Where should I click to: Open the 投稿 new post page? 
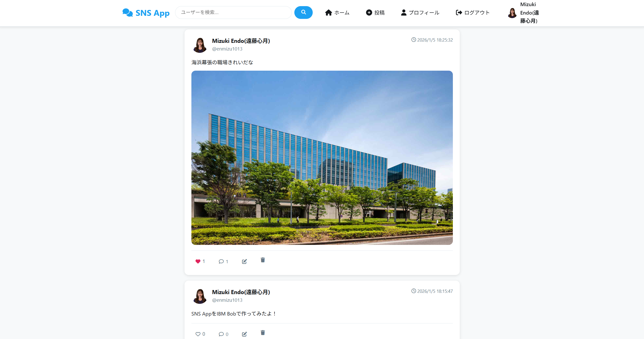[x=375, y=12]
